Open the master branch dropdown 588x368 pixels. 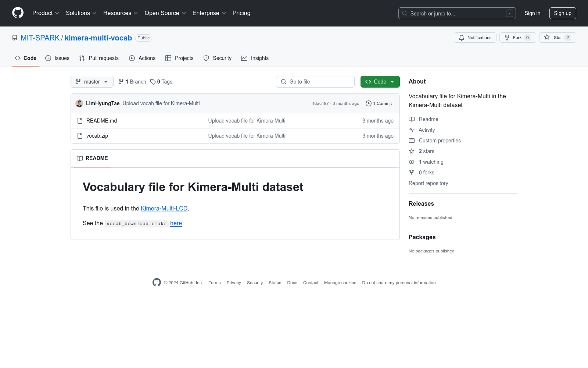click(92, 82)
